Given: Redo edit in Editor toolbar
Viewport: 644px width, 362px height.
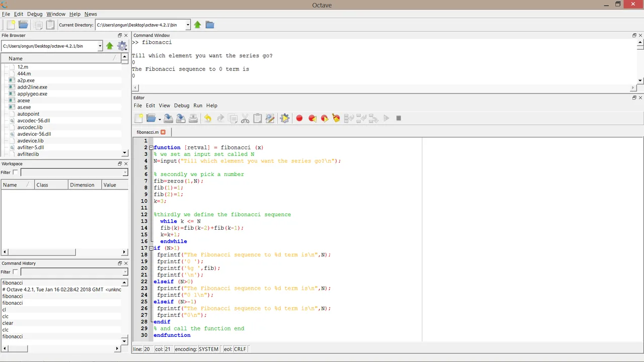Looking at the screenshot, I should pos(220,118).
